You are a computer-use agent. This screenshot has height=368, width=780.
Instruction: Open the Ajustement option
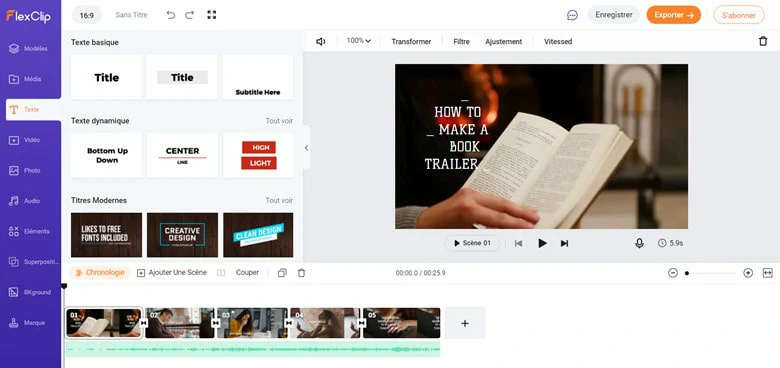[503, 42]
